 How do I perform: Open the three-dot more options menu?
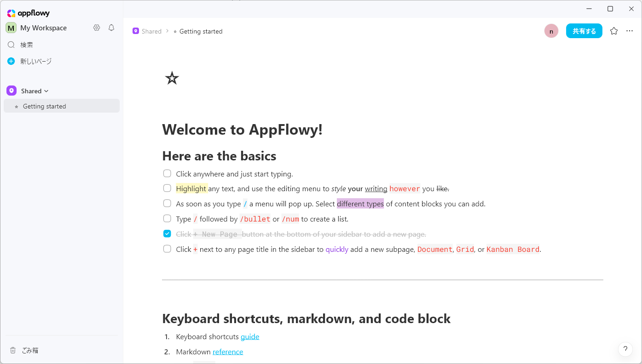630,31
